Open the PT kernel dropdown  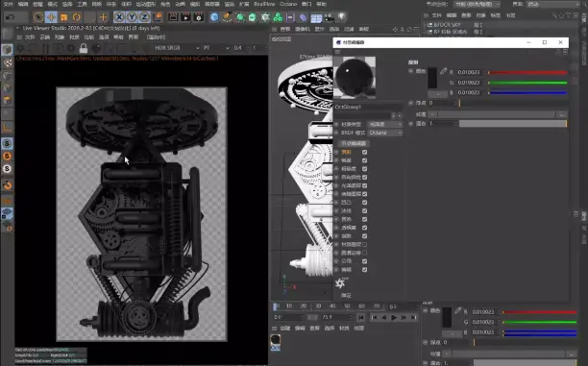[x=216, y=48]
